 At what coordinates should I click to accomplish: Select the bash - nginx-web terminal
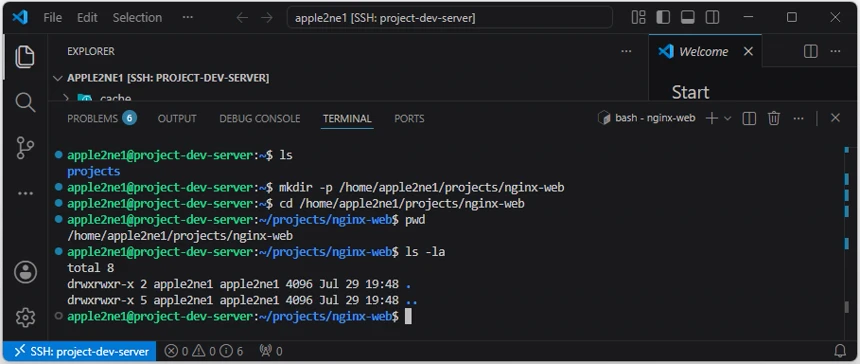pos(647,118)
